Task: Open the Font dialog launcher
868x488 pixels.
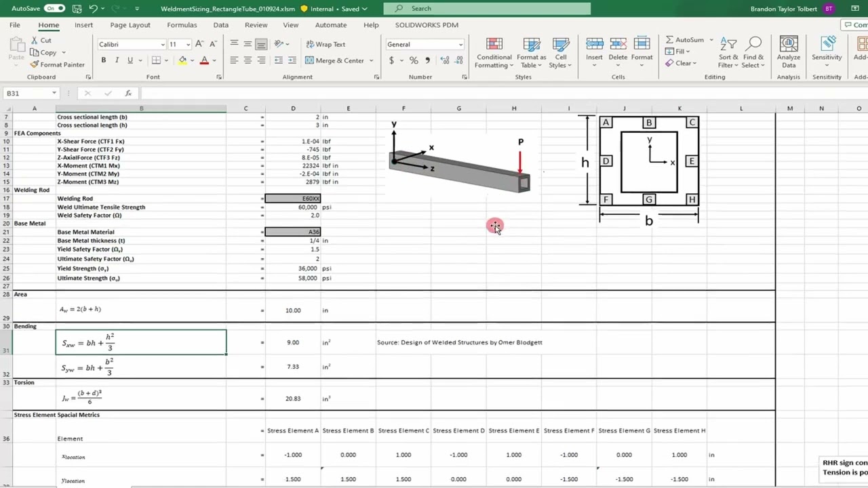Action: (219, 77)
